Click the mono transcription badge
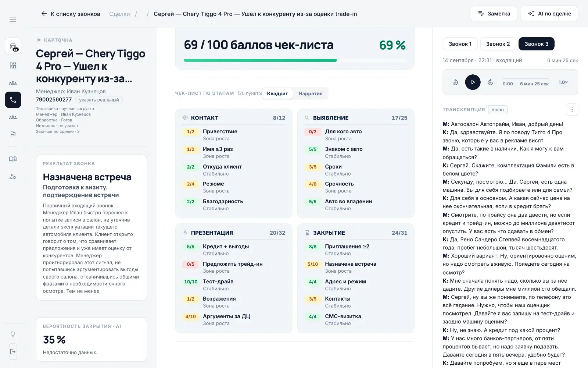Screen dimensions: 588x368 pos(498,110)
